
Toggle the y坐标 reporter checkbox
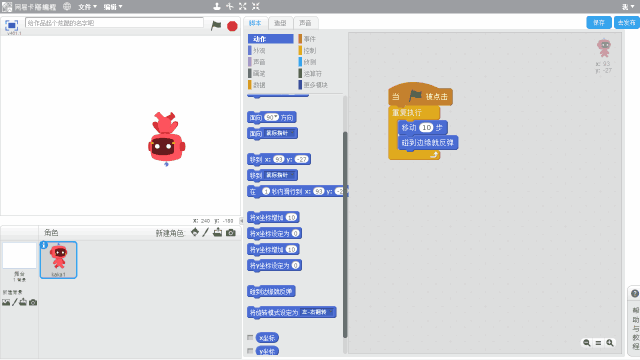(250, 351)
